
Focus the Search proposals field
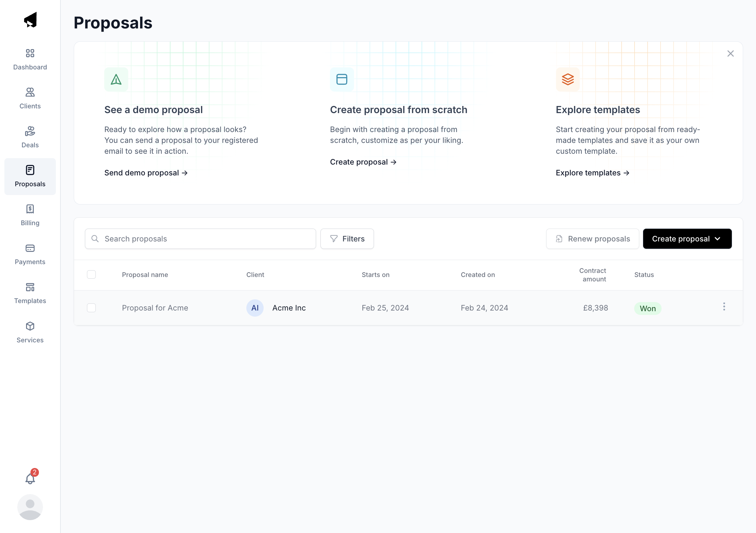point(200,239)
